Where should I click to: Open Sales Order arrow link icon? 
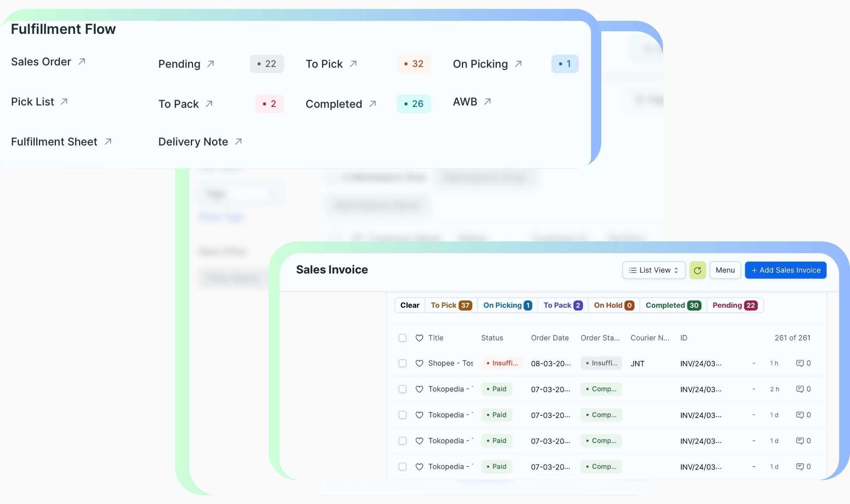[82, 62]
